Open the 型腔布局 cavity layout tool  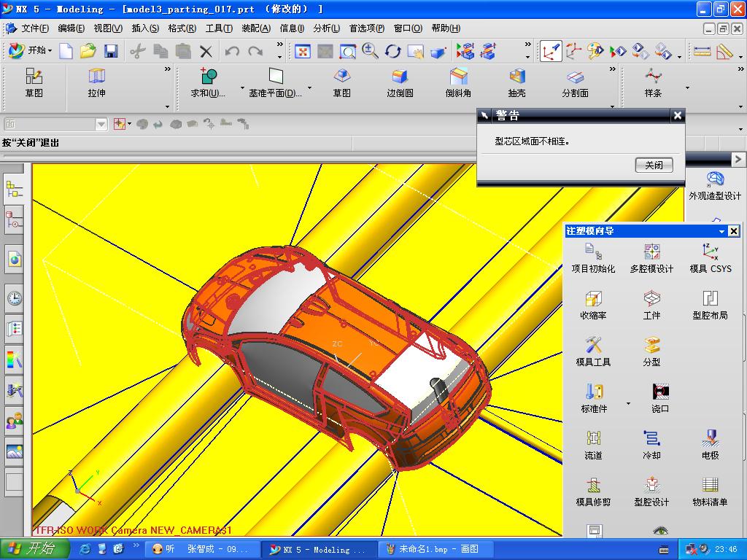[710, 299]
